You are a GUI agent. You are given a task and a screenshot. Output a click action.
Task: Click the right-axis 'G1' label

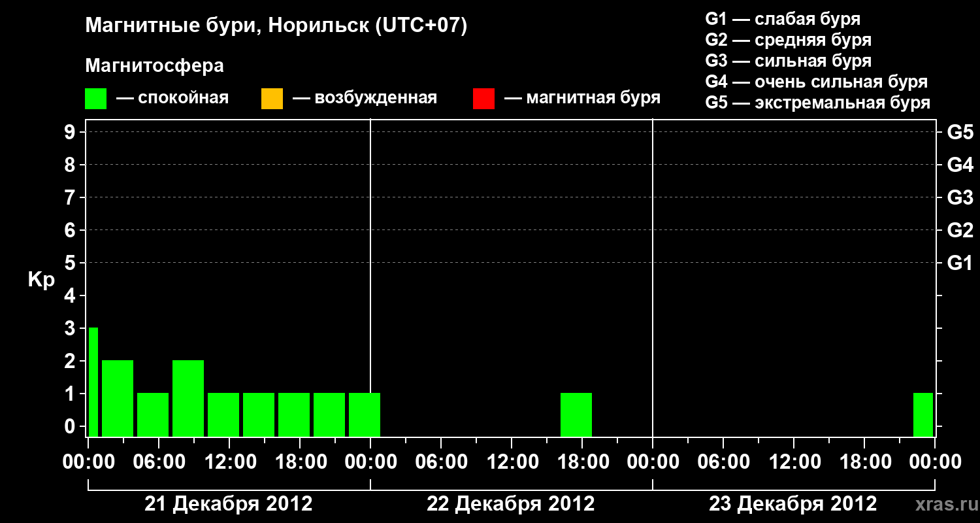(x=960, y=263)
